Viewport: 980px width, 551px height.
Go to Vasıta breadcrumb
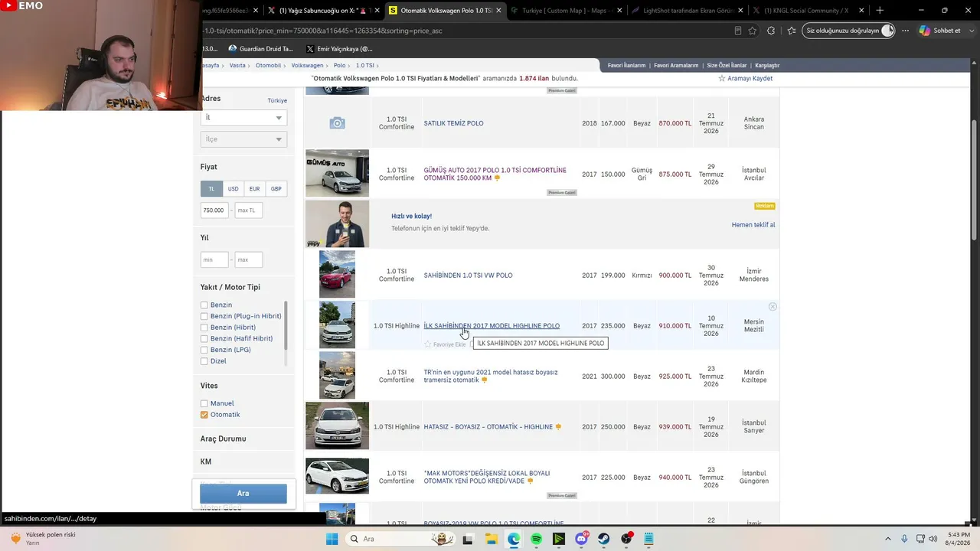237,66
